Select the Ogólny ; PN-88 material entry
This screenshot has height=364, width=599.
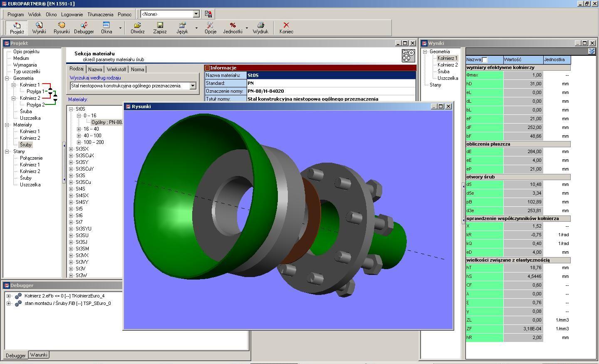(107, 122)
